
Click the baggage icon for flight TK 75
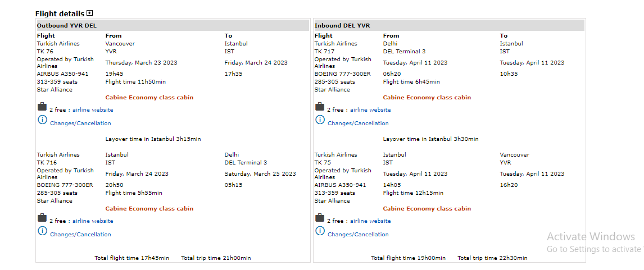320,218
